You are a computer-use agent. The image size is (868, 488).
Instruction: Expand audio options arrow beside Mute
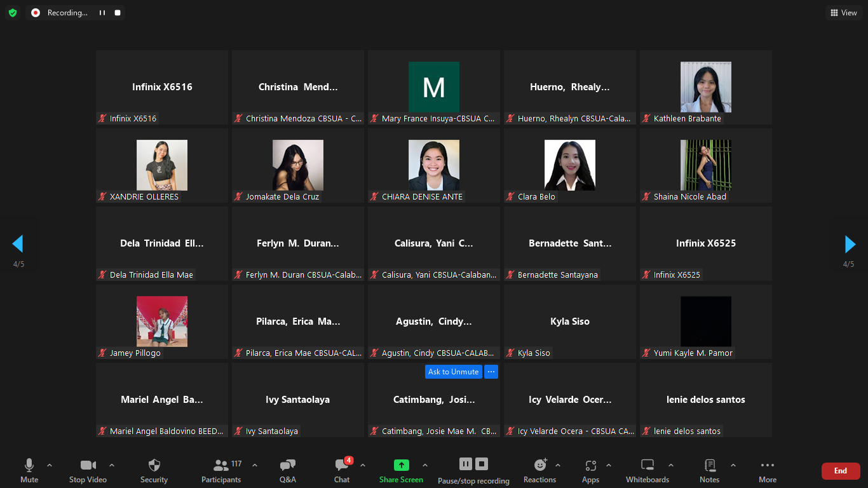click(50, 465)
